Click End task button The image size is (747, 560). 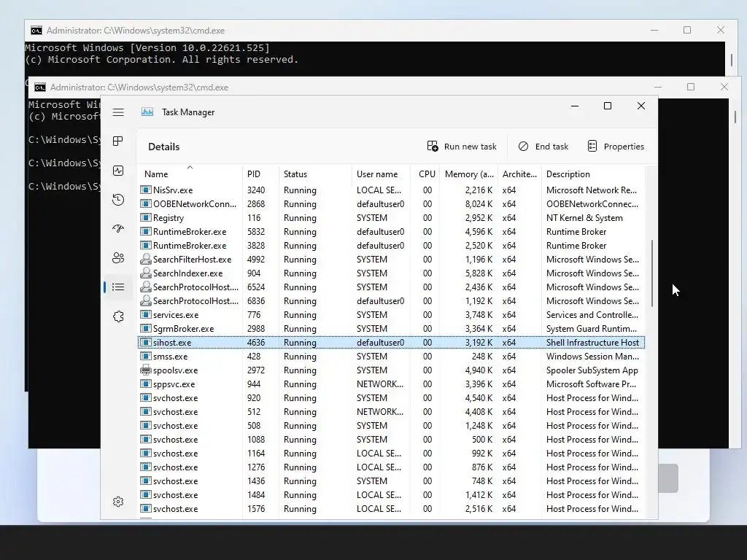[543, 146]
